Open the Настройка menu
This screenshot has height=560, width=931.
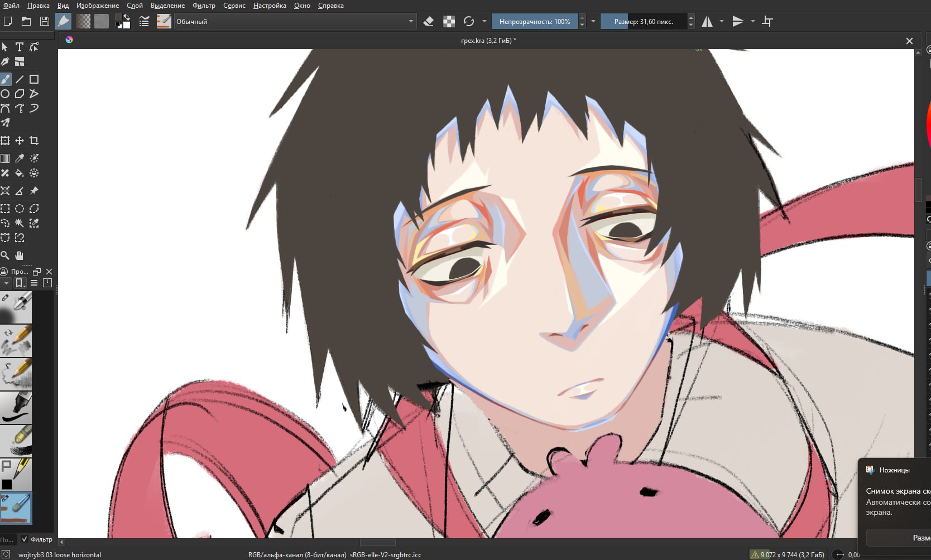pos(270,6)
